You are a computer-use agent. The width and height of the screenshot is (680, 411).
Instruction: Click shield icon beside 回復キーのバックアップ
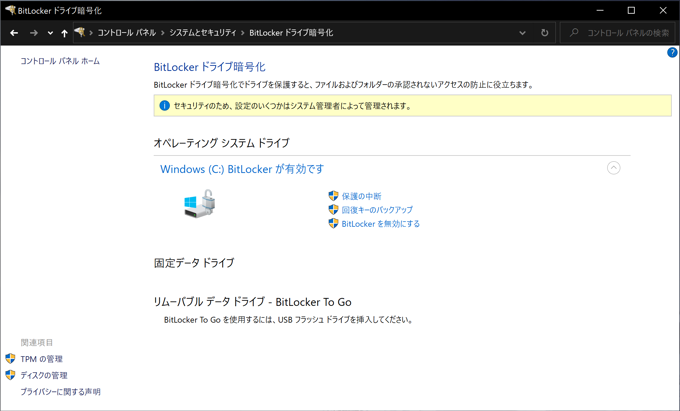pos(333,210)
